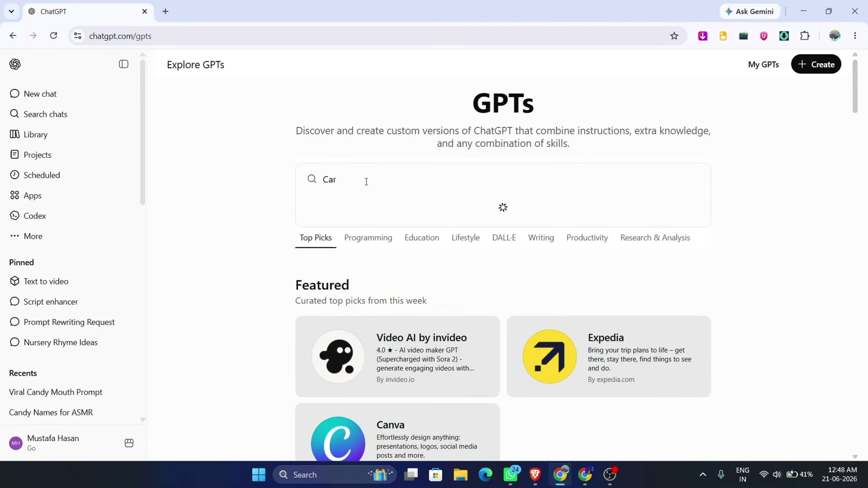Open the Library section
Screen dimensions: 868x488
click(72, 134)
